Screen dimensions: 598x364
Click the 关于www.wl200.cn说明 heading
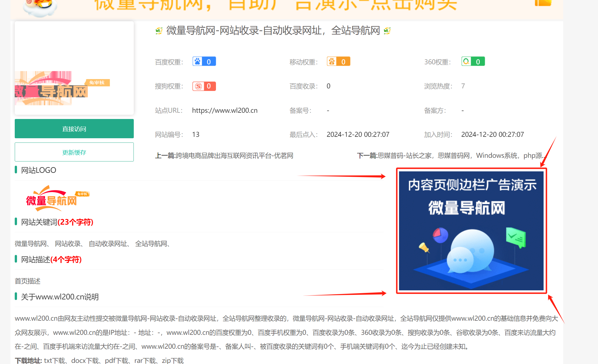(x=60, y=297)
